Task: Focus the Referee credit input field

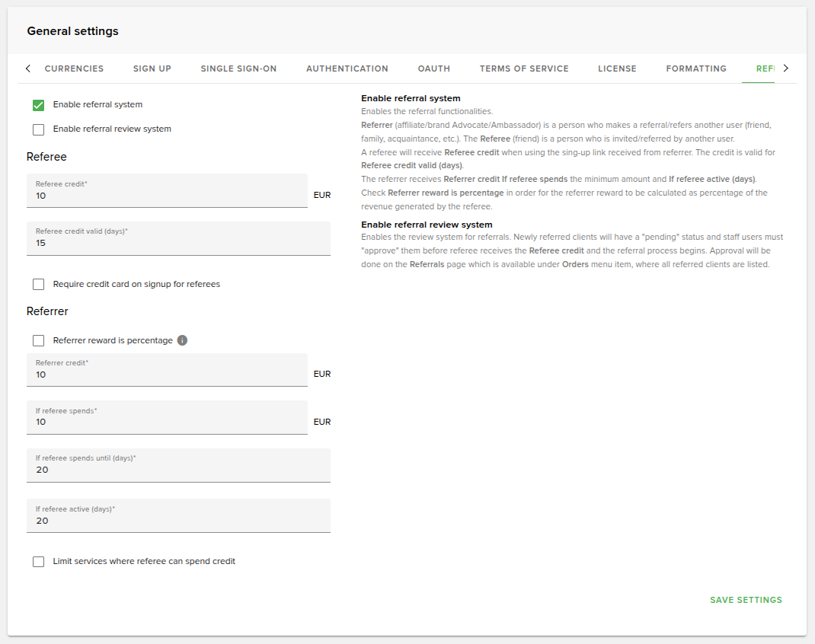Action: click(167, 196)
